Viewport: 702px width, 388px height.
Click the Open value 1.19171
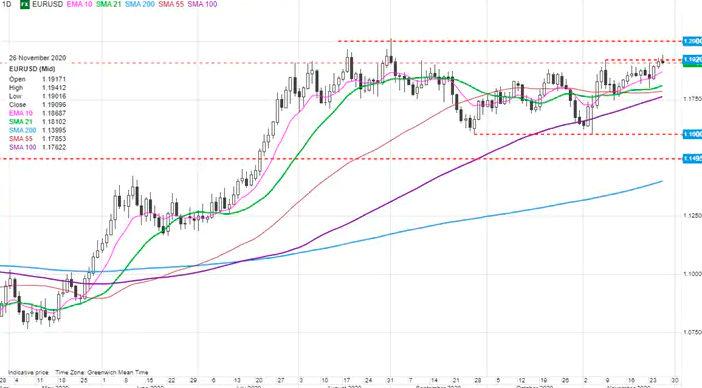click(54, 79)
